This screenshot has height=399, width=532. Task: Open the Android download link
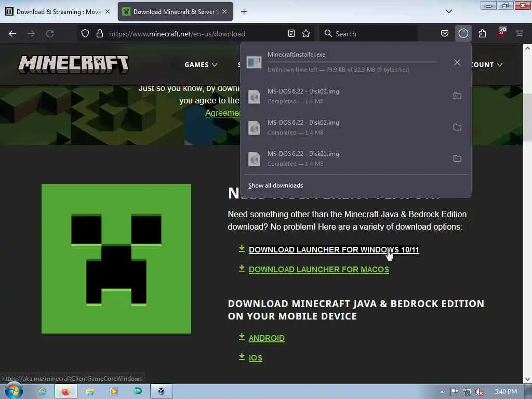click(267, 338)
